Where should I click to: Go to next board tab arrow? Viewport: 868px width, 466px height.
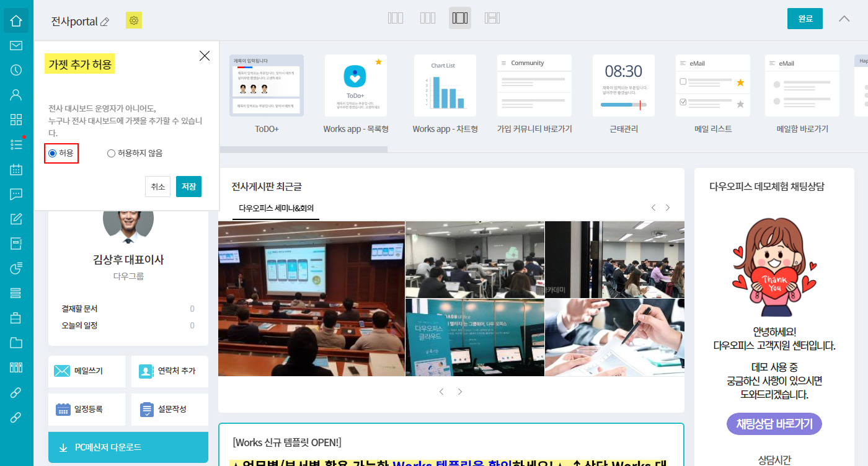tap(668, 208)
